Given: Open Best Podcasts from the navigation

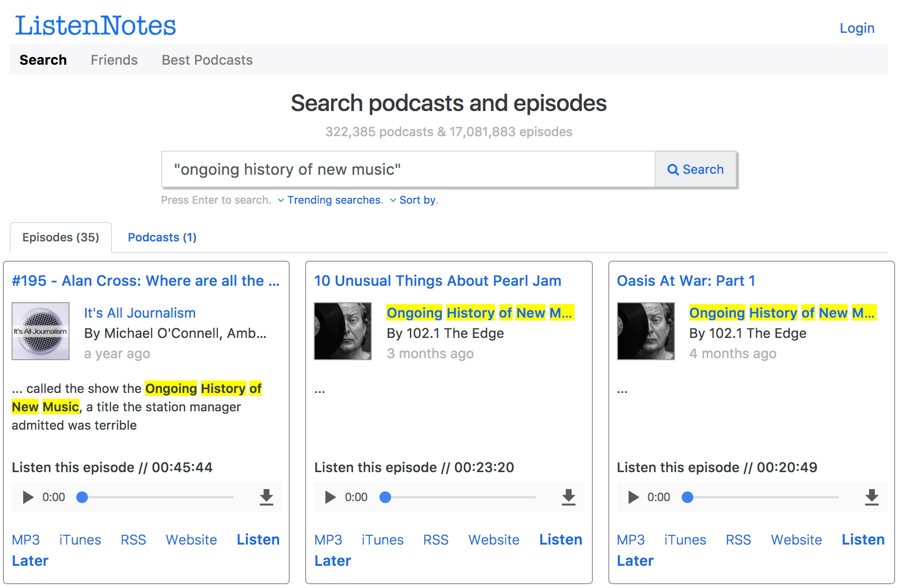Looking at the screenshot, I should (206, 59).
